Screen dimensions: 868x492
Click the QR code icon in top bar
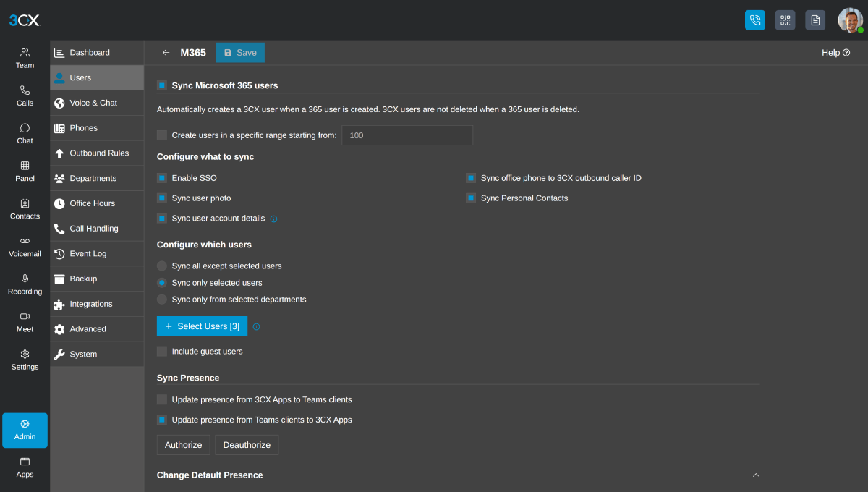click(785, 20)
